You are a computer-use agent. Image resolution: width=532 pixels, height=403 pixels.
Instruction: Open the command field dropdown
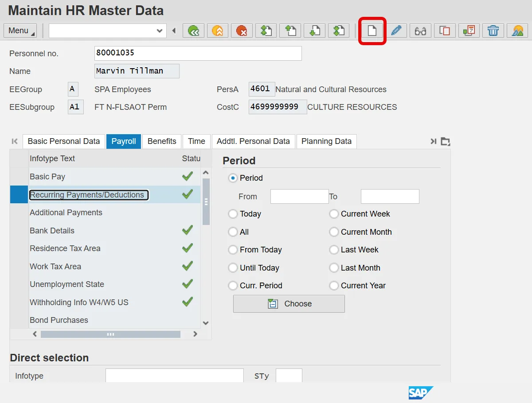tap(160, 31)
